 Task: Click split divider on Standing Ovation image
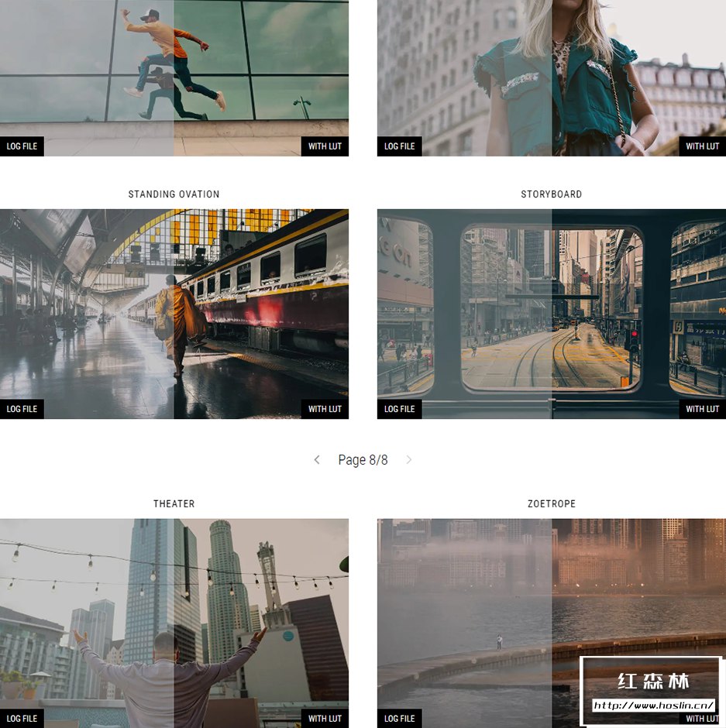[x=174, y=314]
